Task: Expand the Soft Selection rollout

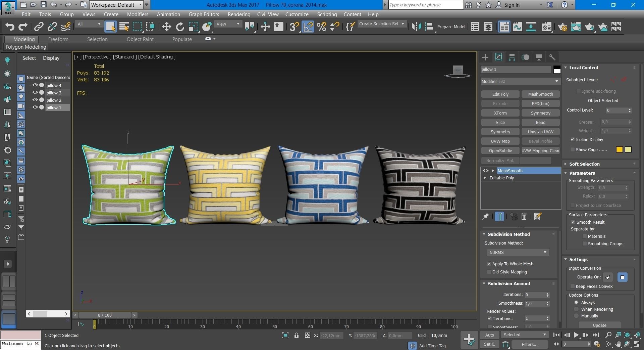Action: click(584, 164)
